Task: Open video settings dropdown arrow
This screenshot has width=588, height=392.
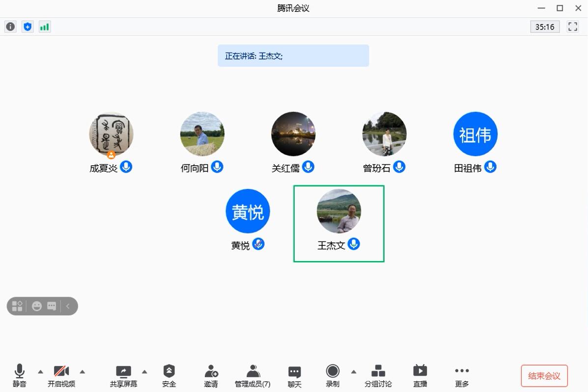Action: click(x=83, y=372)
